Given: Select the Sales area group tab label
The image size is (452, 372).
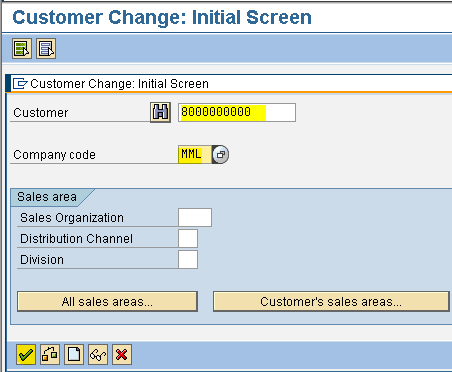Looking at the screenshot, I should [47, 197].
